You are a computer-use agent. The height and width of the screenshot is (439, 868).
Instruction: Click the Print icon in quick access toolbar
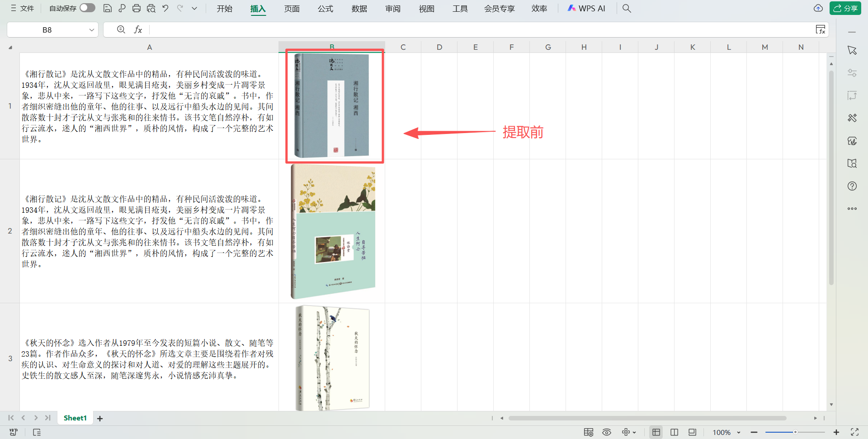tap(136, 8)
